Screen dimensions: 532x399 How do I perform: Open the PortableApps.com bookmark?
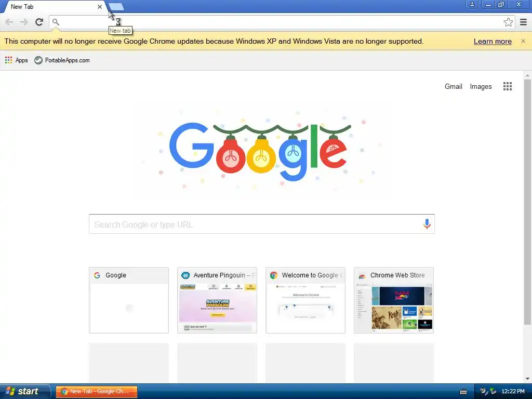pos(62,60)
